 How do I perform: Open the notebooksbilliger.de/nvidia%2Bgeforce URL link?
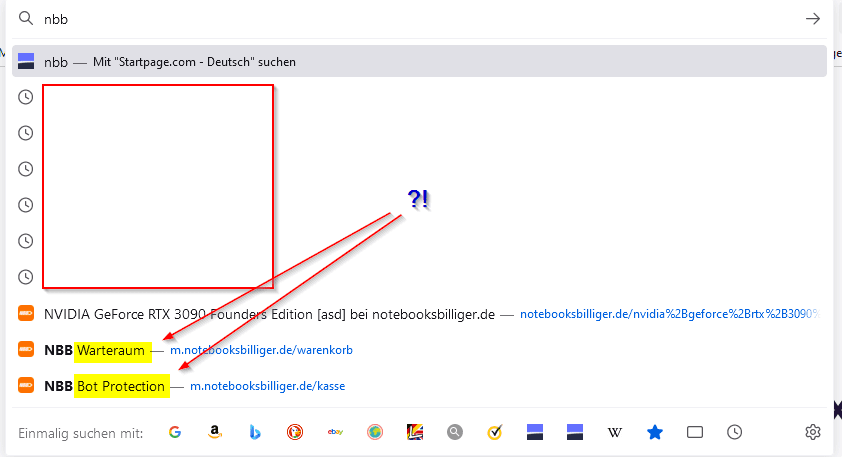coord(670,314)
